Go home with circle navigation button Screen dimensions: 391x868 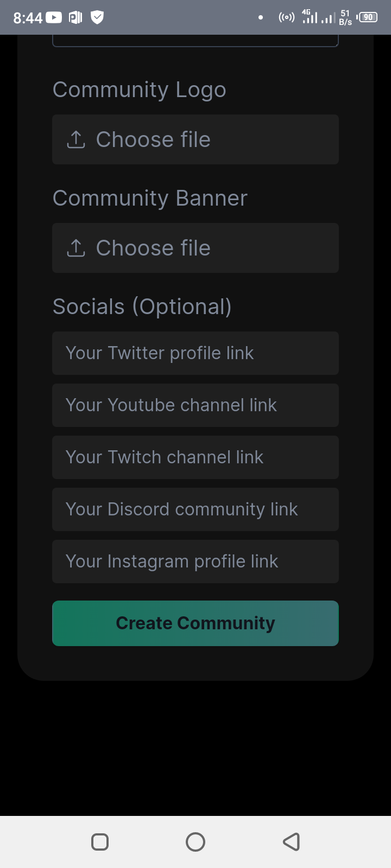point(195,842)
